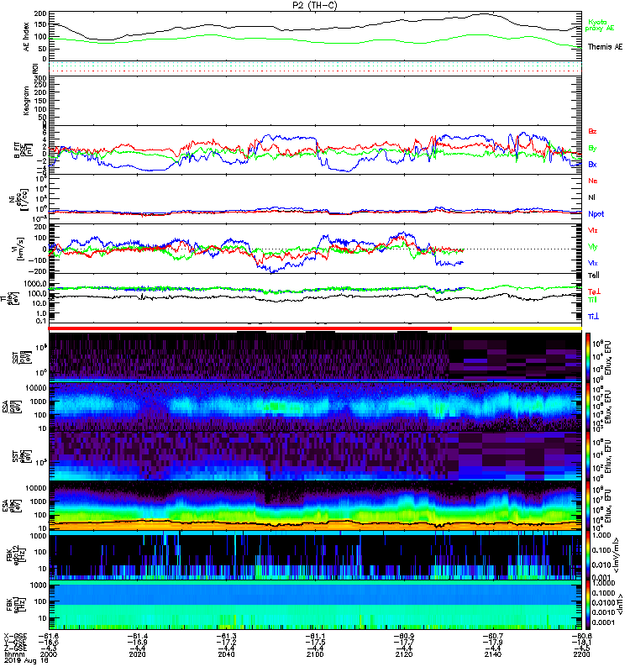Click the Y-GSE value -17.5
The image size is (630, 672).
tap(315, 643)
